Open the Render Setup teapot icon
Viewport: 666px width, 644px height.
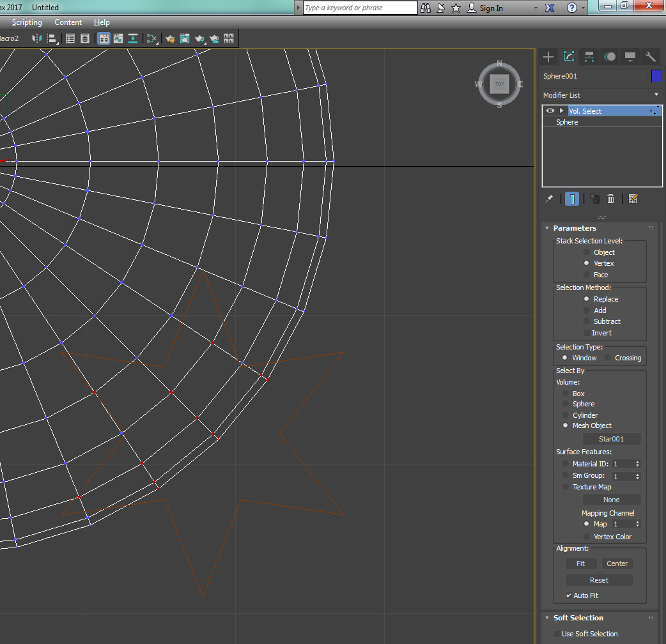[170, 38]
